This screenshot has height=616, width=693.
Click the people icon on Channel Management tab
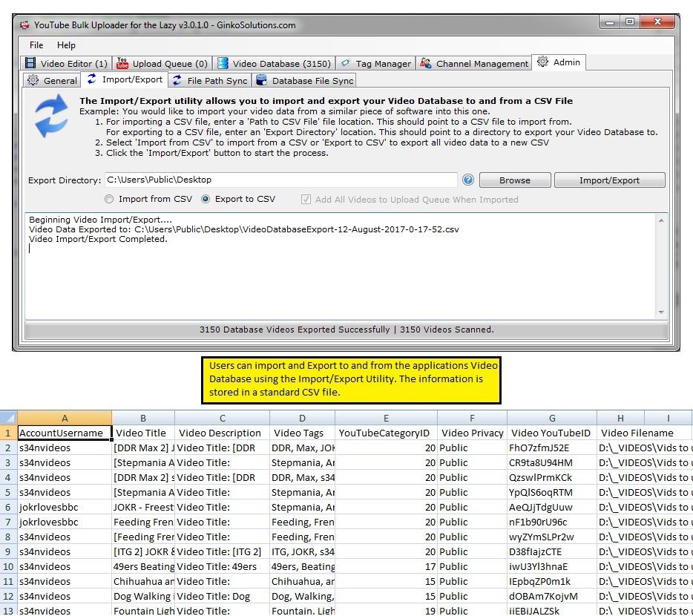tap(426, 63)
